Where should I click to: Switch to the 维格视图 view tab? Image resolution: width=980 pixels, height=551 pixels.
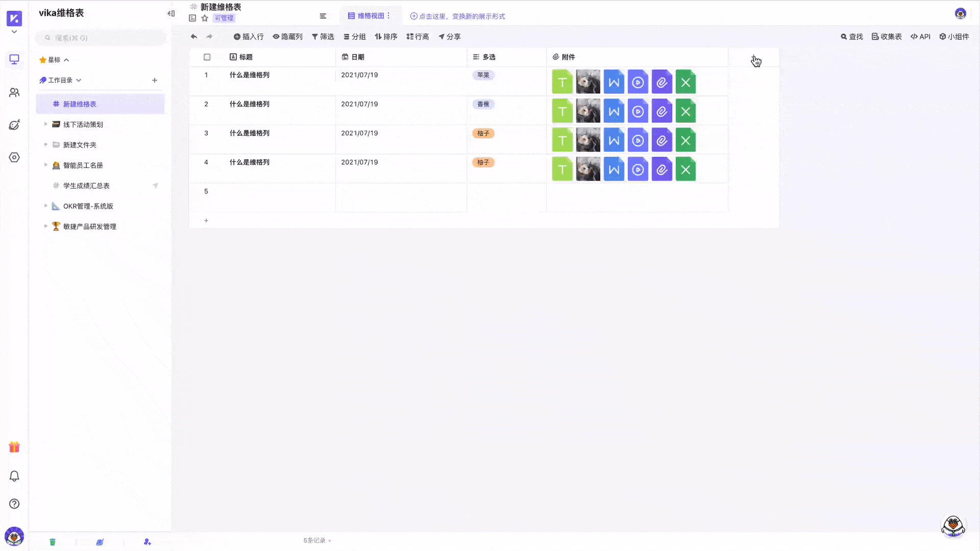[369, 16]
